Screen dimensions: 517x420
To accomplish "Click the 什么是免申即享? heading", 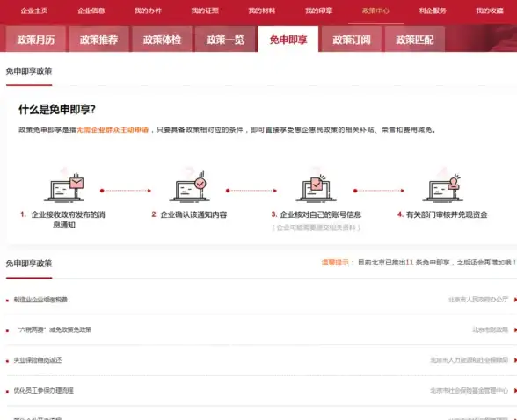I will point(57,109).
